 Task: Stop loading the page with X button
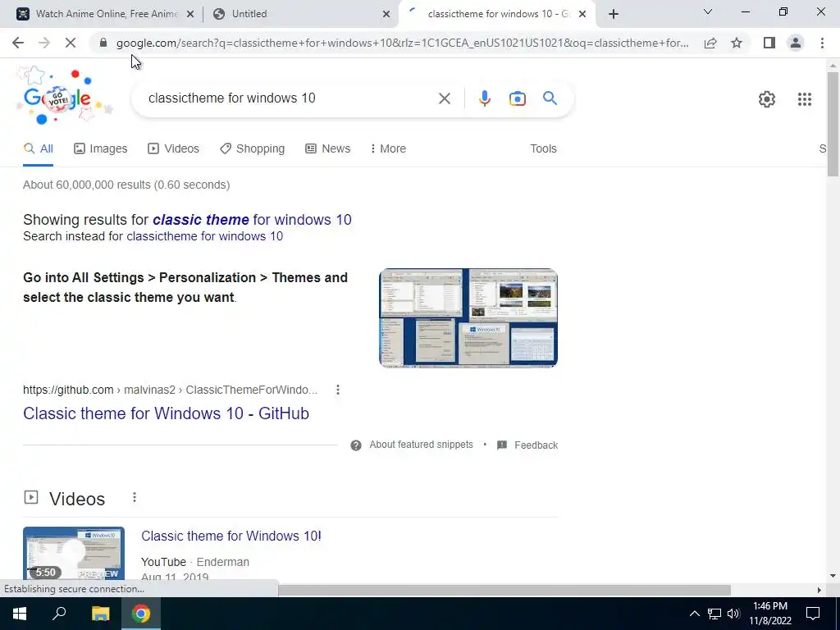71,43
